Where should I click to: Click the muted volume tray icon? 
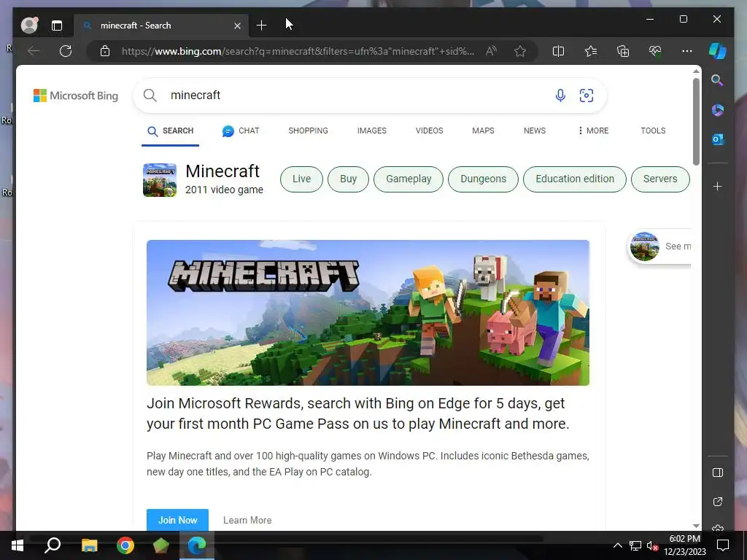pos(651,545)
